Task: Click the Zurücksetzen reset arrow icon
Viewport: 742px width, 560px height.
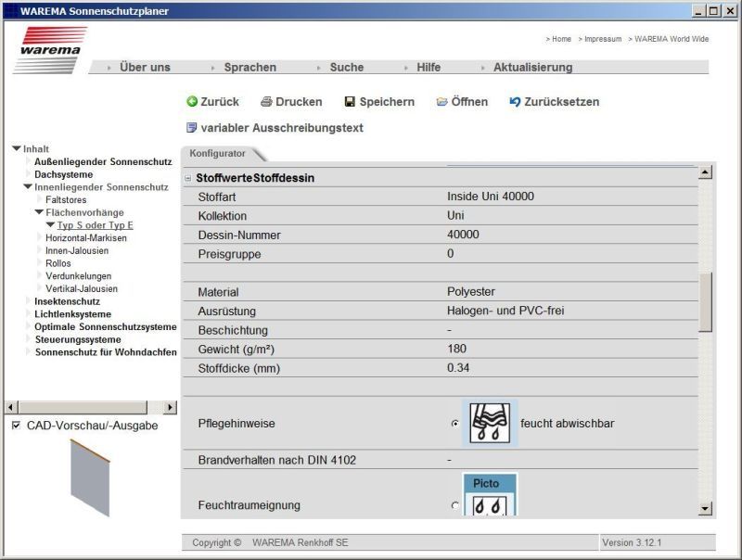Action: [x=515, y=102]
